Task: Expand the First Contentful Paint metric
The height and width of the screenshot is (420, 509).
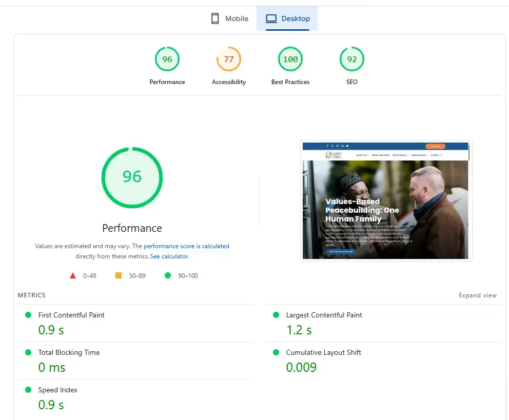Action: (x=71, y=315)
